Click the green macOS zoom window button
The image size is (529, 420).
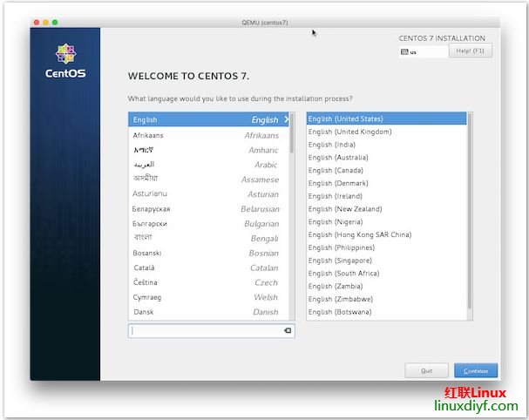[x=54, y=21]
